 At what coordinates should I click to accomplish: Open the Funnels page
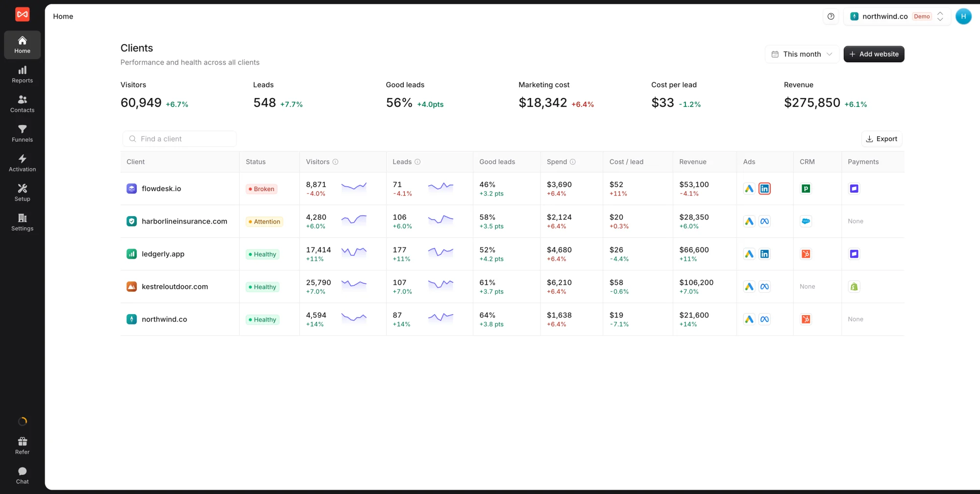click(22, 134)
